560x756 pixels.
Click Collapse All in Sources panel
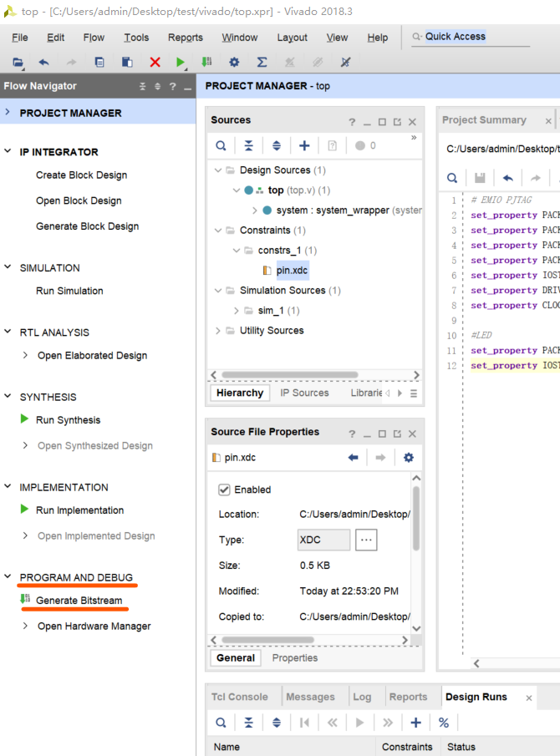coord(248,145)
